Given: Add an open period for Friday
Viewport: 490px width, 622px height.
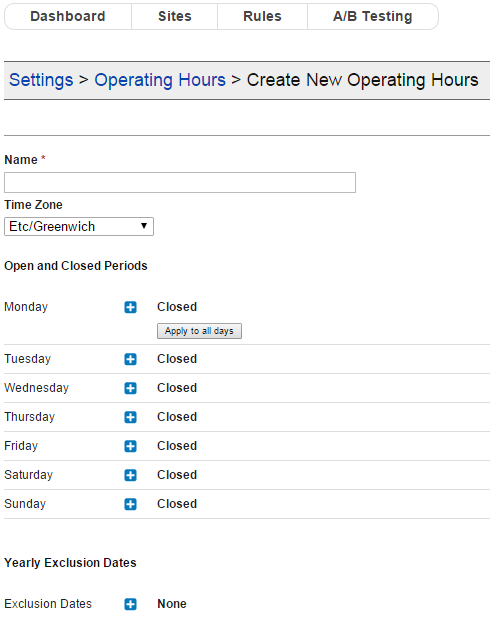Looking at the screenshot, I should coord(130,446).
